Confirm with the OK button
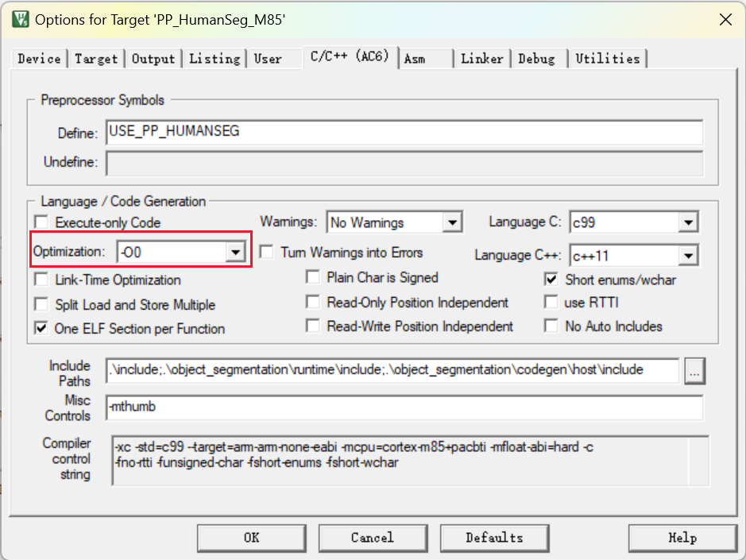The width and height of the screenshot is (746, 560). click(x=252, y=538)
